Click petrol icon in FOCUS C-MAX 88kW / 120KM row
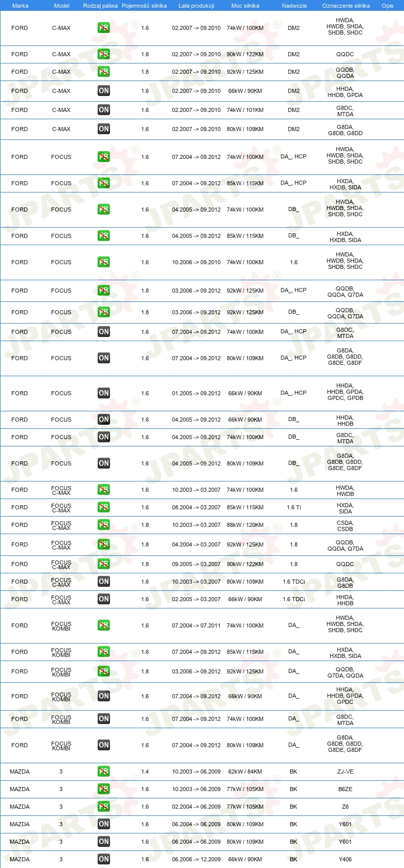404x868 pixels. pyautogui.click(x=104, y=525)
